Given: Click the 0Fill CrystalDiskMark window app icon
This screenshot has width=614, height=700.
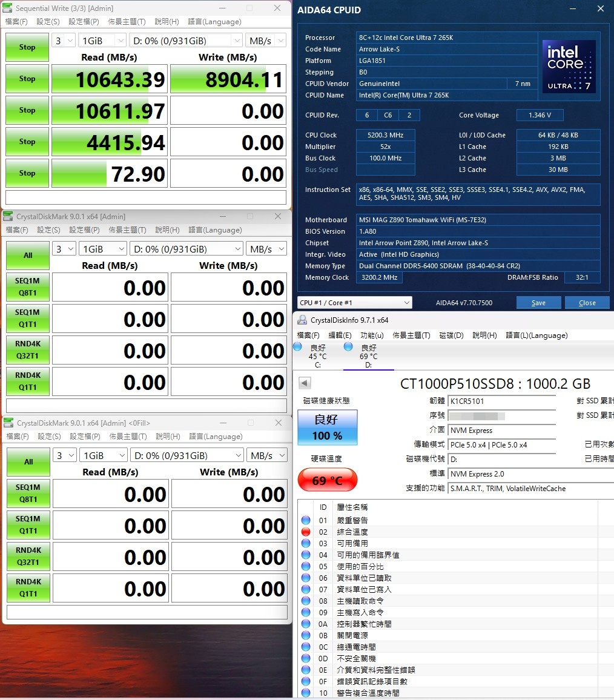Looking at the screenshot, I should tap(8, 423).
